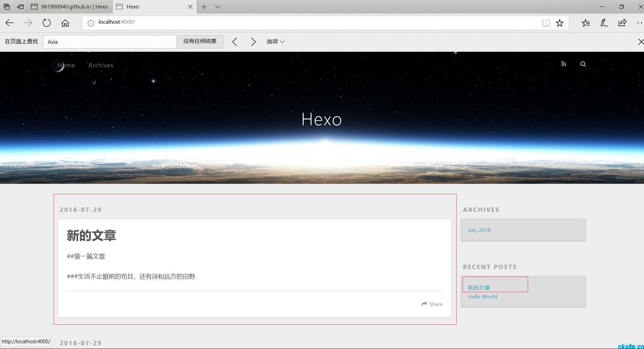Screen dimensions: 644x349
Task: Minimize the browser window
Action: (602, 6)
